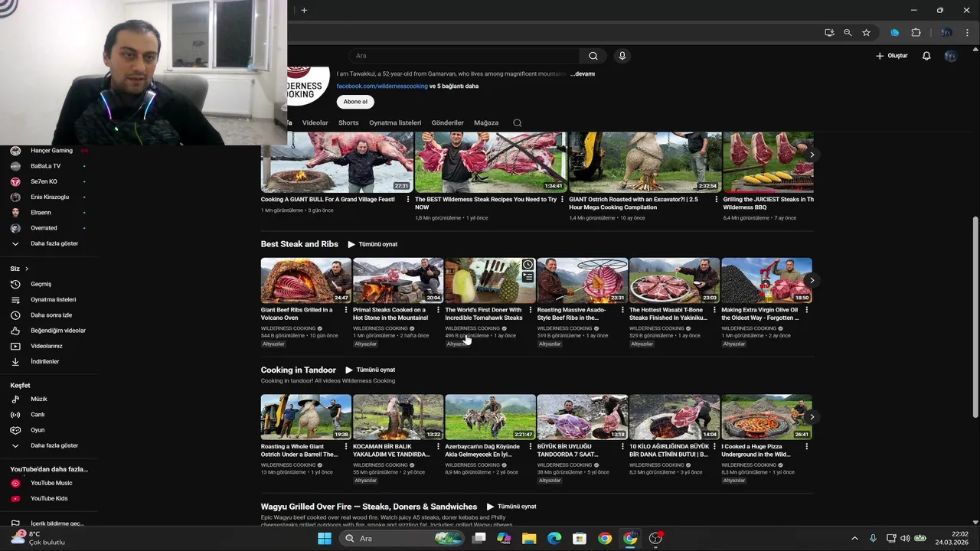This screenshot has width=980, height=551.
Task: Search within the channel using tab-bar magnifier
Action: (518, 122)
